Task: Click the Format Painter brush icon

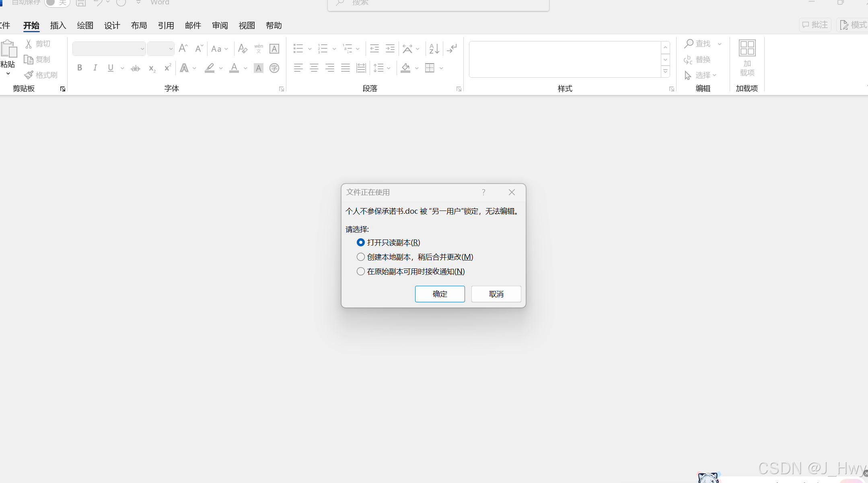Action: click(29, 75)
